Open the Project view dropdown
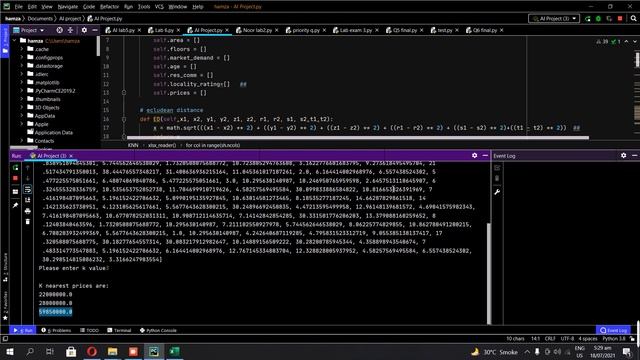The height and width of the screenshot is (360, 640). (29, 30)
